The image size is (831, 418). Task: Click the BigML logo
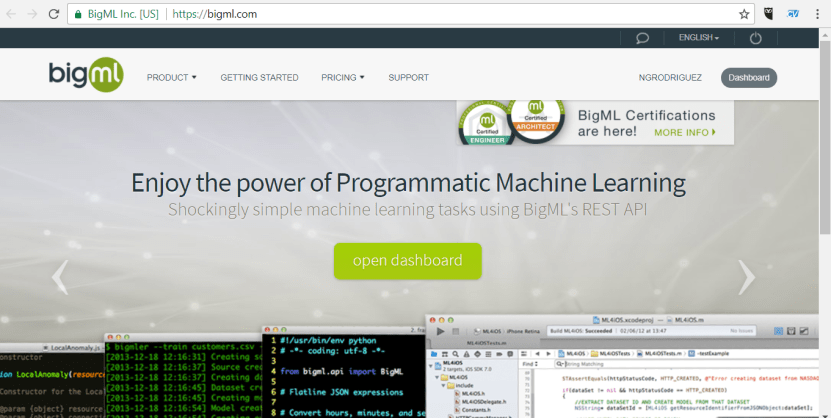tap(85, 76)
